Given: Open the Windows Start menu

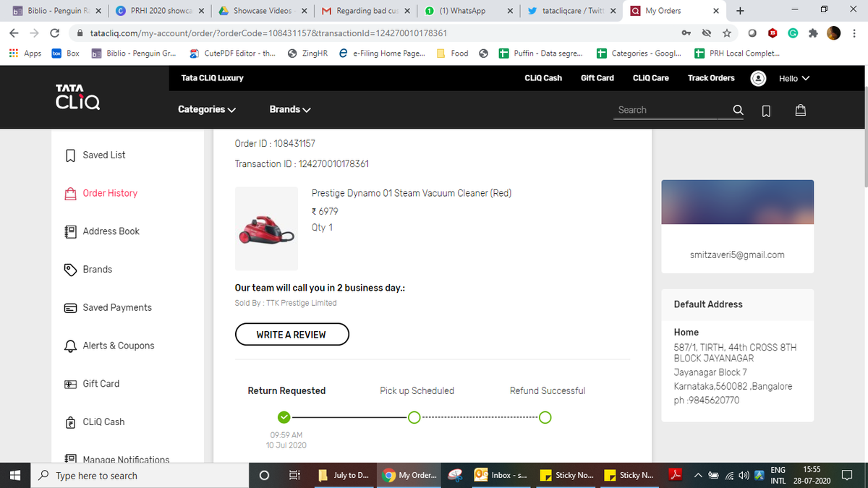Looking at the screenshot, I should [x=15, y=476].
